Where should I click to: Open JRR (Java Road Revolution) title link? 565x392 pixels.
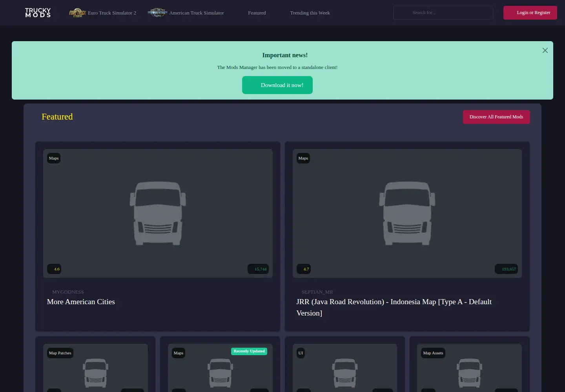pyautogui.click(x=394, y=307)
